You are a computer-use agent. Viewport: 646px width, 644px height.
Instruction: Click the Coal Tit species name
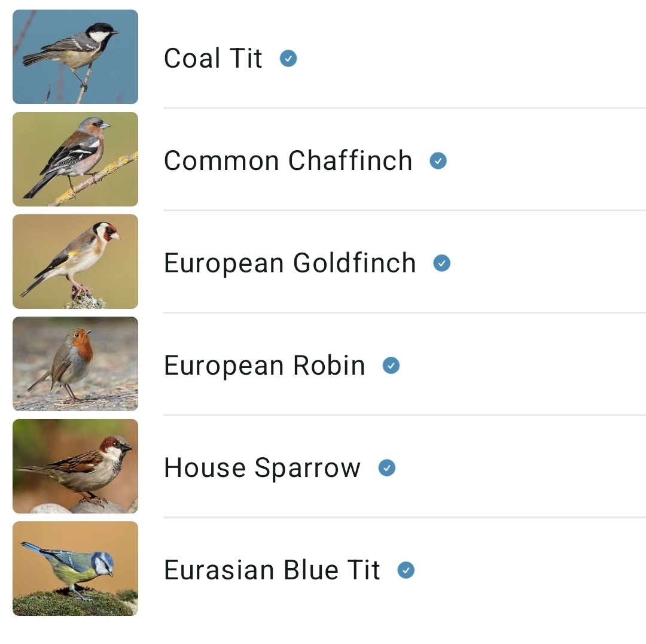click(213, 59)
